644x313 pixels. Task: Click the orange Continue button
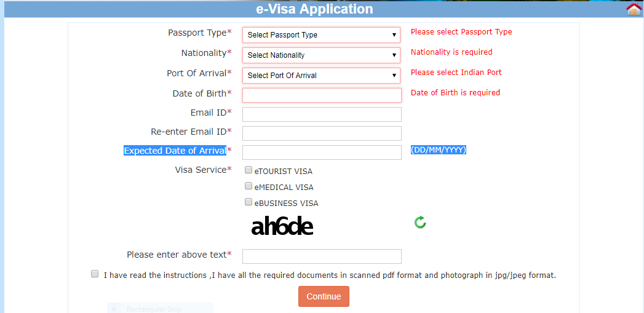tap(324, 296)
